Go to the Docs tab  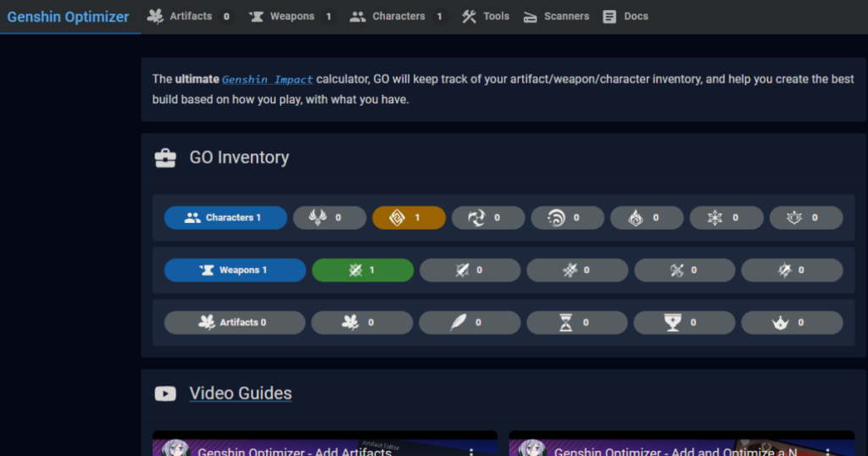pos(626,16)
